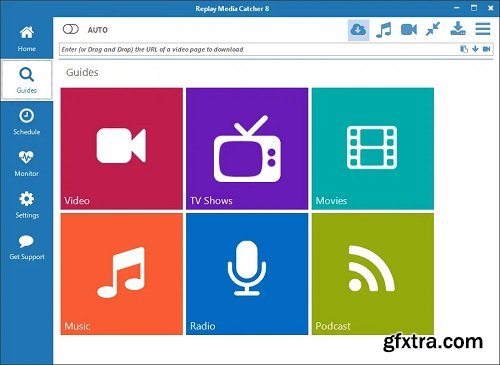Close the Replay Media Catcher window
Image resolution: width=500 pixels, height=365 pixels.
[491, 8]
